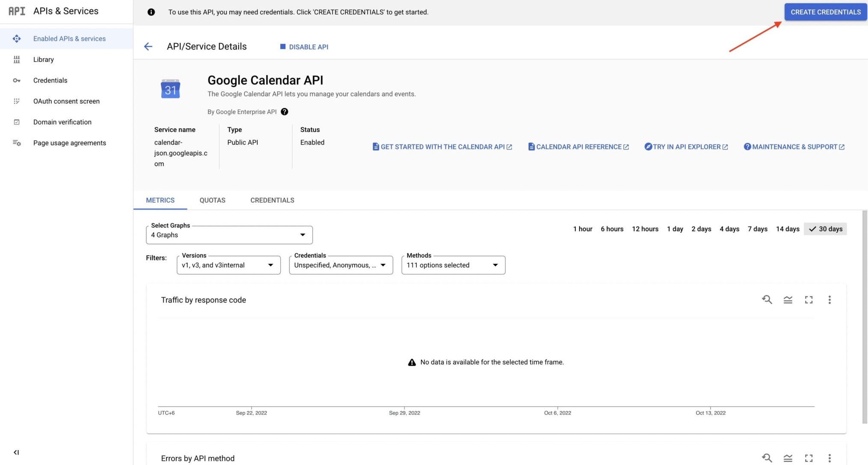Click the Google Calendar API logo icon

click(x=170, y=89)
